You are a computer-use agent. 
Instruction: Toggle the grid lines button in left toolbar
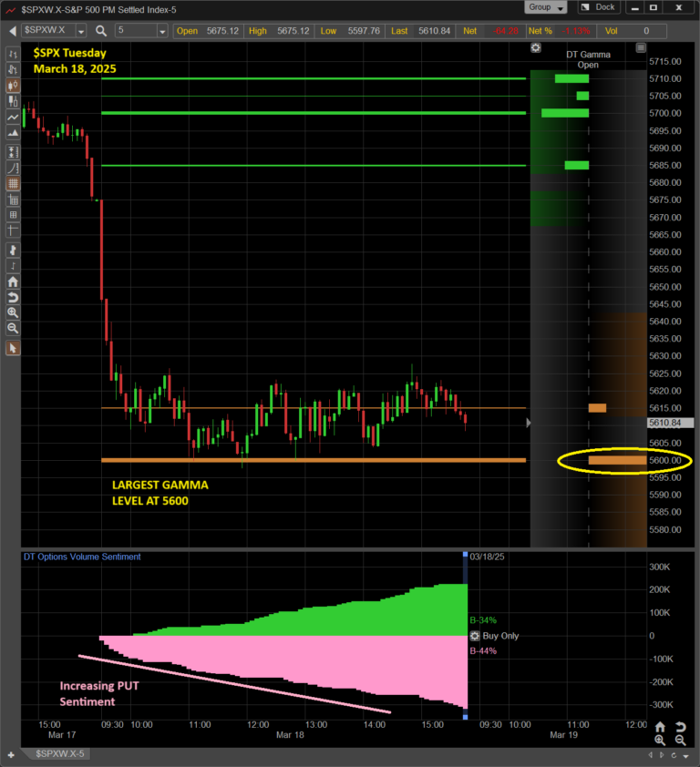[x=13, y=183]
